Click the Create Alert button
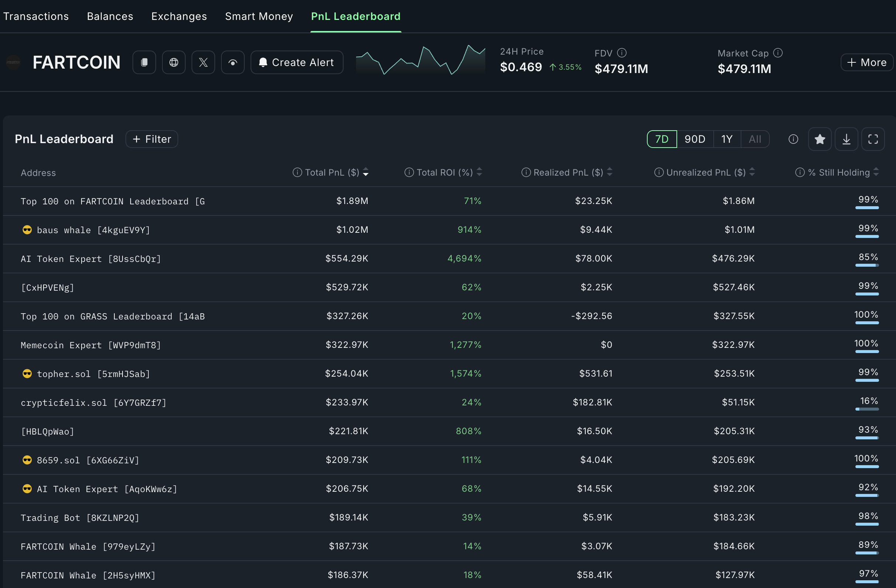The height and width of the screenshot is (588, 896). click(x=297, y=62)
